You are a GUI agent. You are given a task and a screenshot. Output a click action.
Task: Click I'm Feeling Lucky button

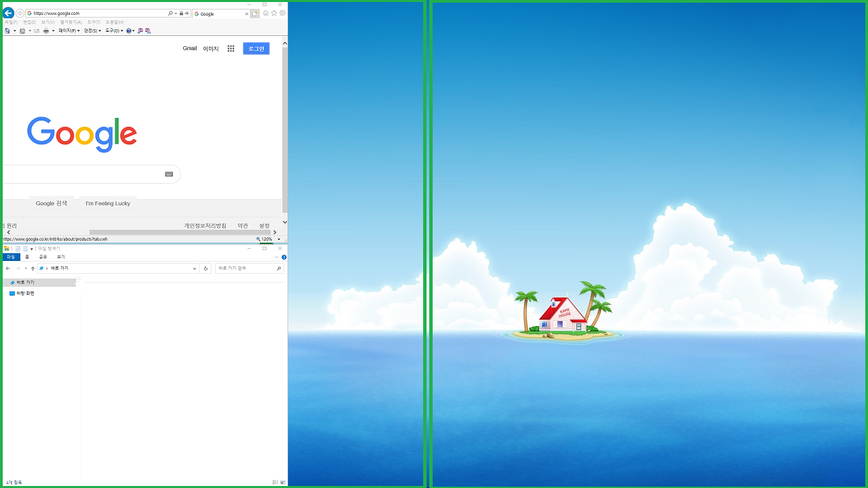coord(108,203)
